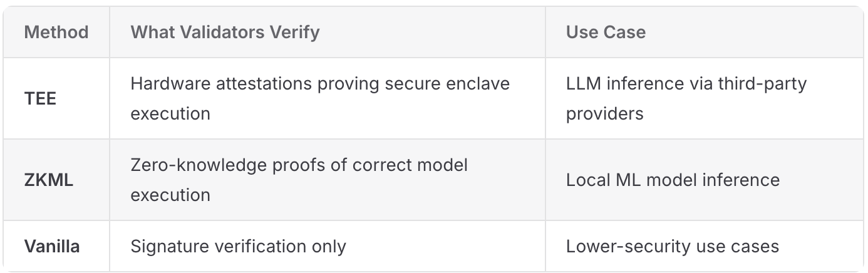Click the Local ML model inference text
This screenshot has height=273, width=868.
673,180
